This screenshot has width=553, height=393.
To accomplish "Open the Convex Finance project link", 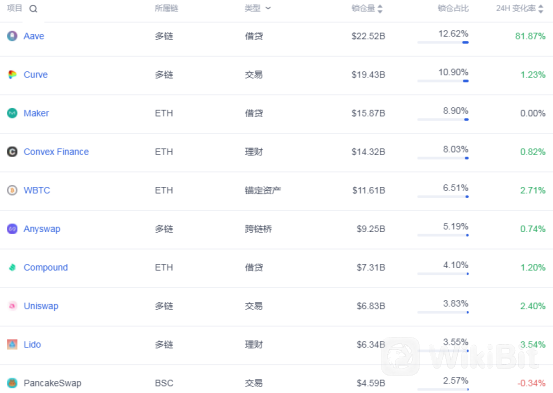I will (56, 152).
